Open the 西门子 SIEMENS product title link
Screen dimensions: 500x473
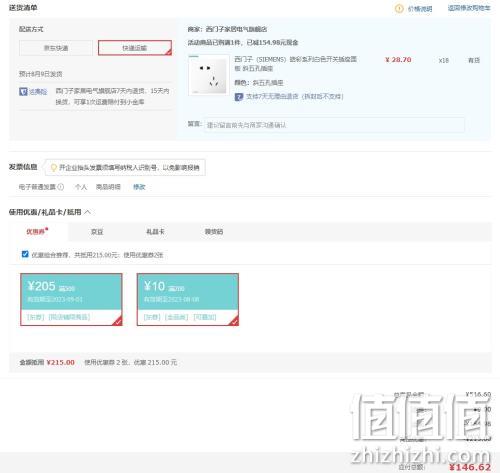tap(295, 64)
